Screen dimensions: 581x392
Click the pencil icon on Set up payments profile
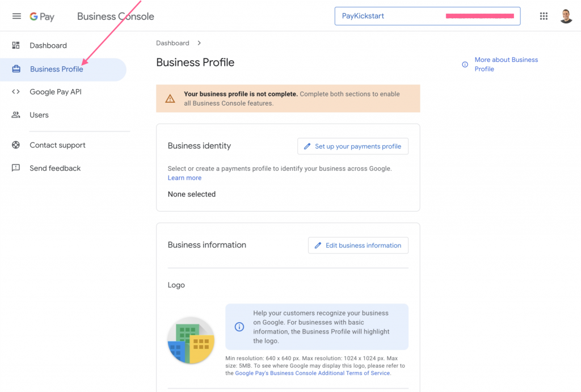point(307,146)
